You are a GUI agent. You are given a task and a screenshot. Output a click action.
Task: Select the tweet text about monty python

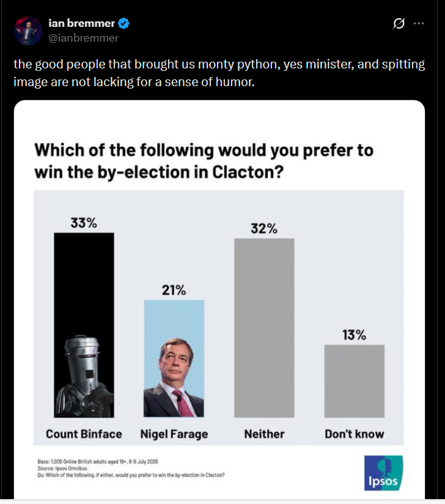(x=219, y=73)
